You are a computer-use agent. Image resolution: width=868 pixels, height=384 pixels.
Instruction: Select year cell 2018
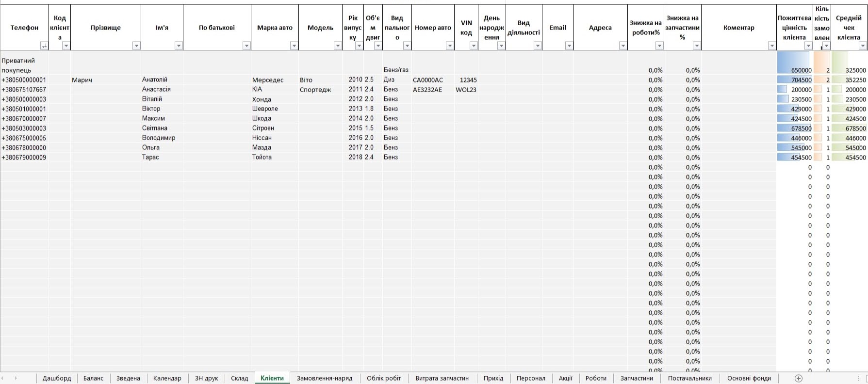point(353,158)
